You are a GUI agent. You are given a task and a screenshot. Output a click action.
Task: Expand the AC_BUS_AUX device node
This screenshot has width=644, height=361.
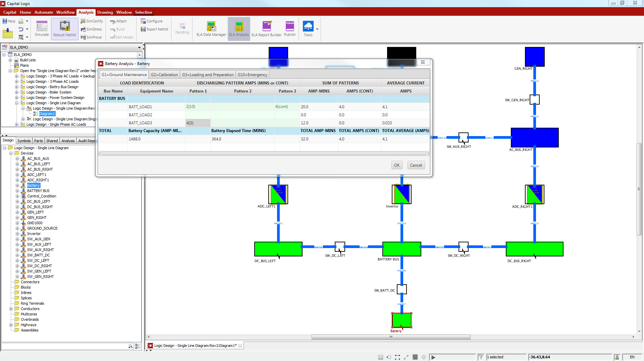click(17, 159)
